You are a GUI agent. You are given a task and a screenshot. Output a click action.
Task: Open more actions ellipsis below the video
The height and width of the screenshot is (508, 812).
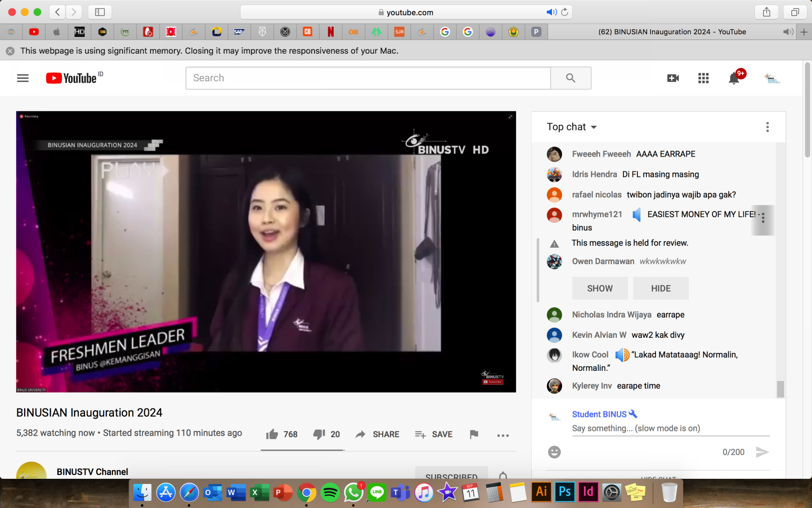503,435
